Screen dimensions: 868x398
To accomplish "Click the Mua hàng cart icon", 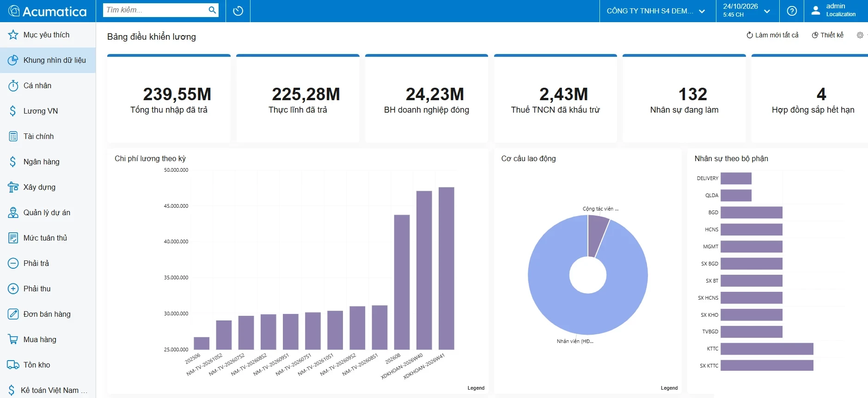I will coord(13,339).
